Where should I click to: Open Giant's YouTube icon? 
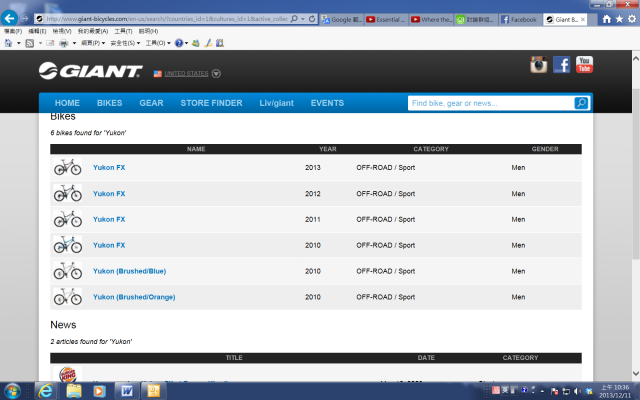584,64
